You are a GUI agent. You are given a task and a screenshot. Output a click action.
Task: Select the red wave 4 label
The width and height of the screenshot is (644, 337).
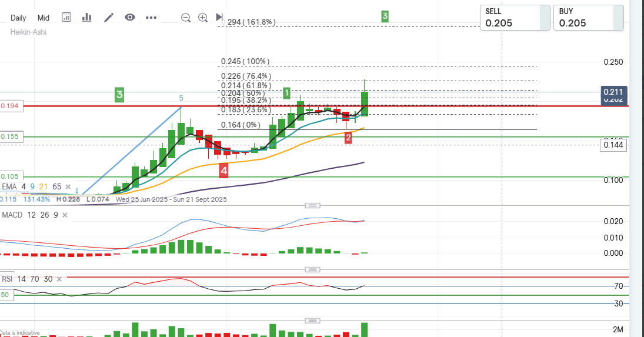click(x=224, y=171)
